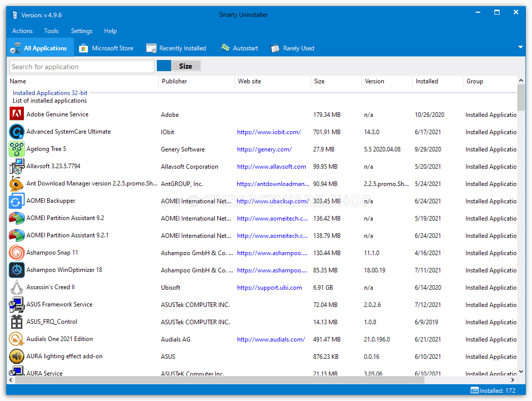Viewport: 532px width, 401px height.
Task: Click the All Applications tab icon
Action: pyautogui.click(x=16, y=48)
